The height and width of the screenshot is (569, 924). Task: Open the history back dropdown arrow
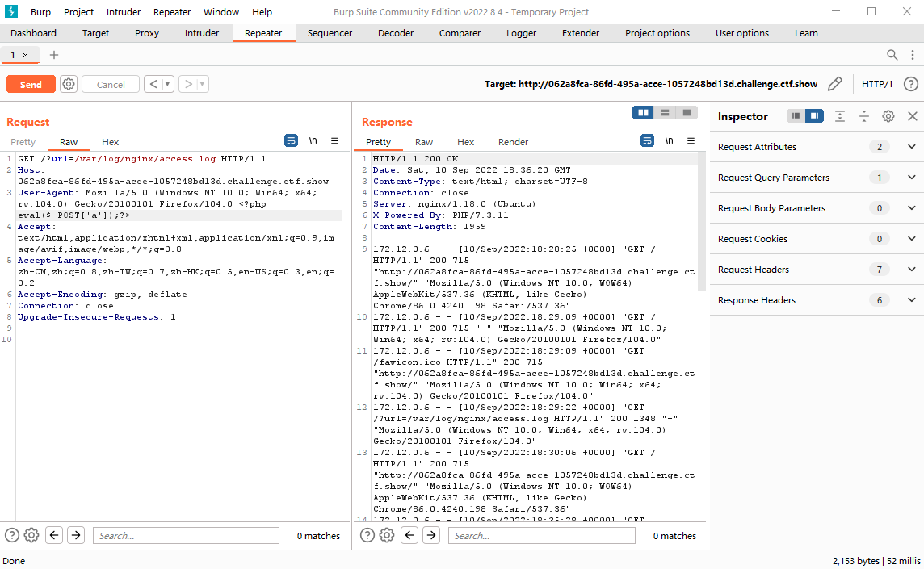coord(167,84)
